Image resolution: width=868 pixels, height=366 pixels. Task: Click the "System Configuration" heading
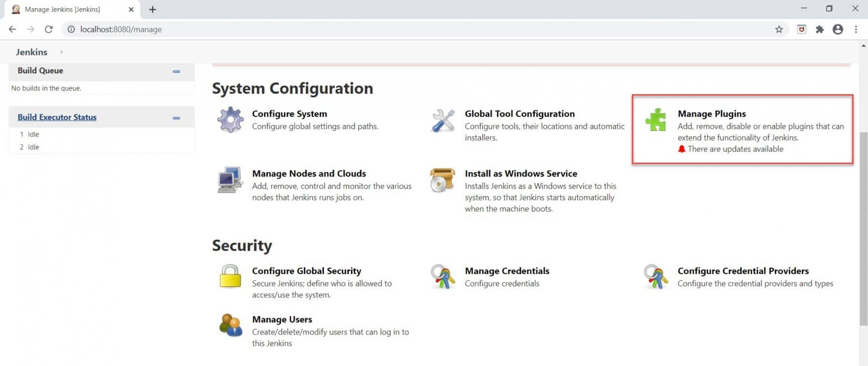pos(293,88)
